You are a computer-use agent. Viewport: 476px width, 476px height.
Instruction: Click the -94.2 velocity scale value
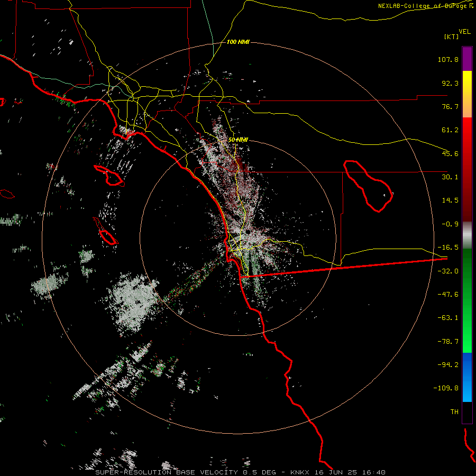[448, 365]
